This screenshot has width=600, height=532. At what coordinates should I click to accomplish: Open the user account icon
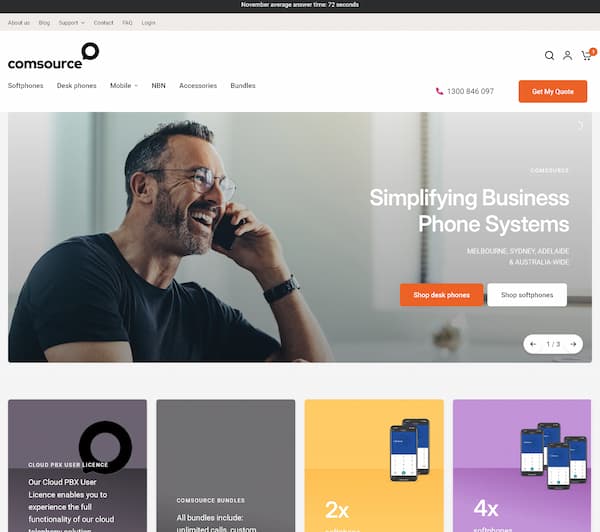[x=567, y=55]
